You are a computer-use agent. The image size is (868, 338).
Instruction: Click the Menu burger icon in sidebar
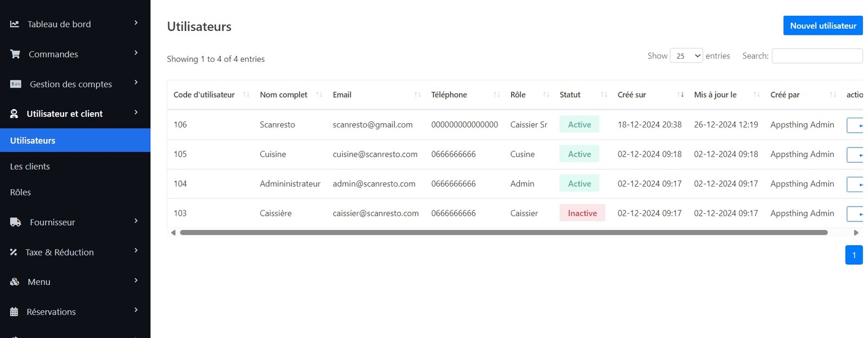15,282
